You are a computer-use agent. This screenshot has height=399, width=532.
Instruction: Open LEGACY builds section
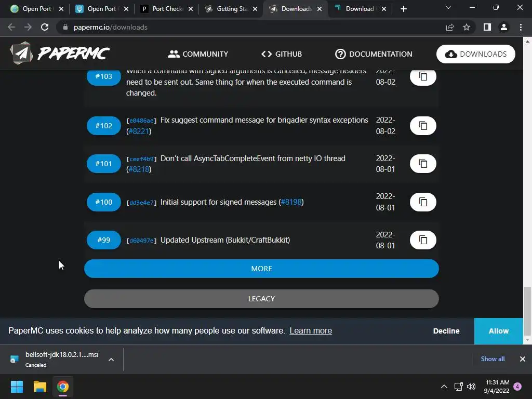[x=261, y=299]
